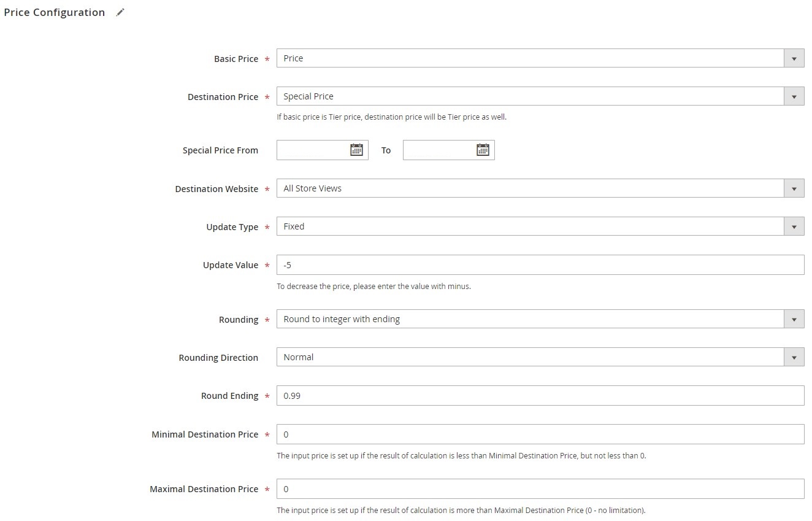
Task: Click the Destination Website field label
Action: (216, 189)
